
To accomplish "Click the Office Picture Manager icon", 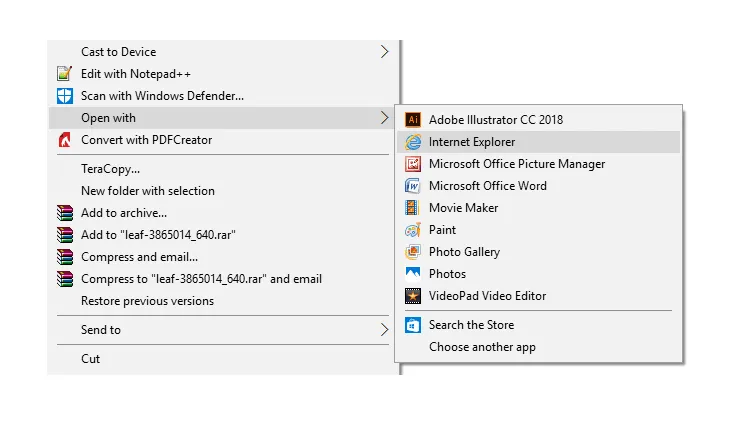I will pyautogui.click(x=413, y=164).
